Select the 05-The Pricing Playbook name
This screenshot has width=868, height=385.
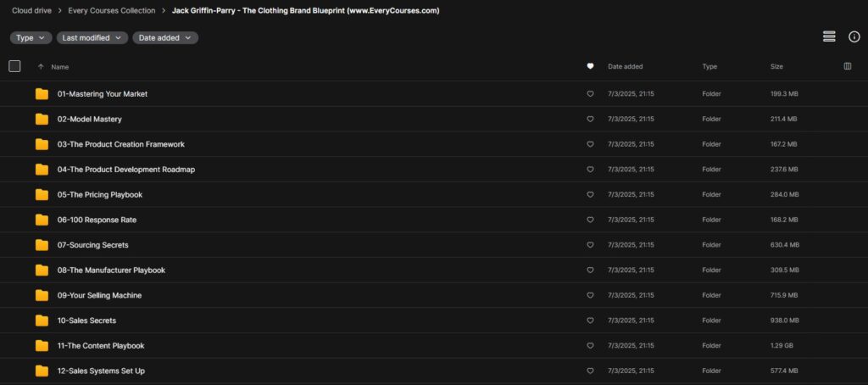(100, 195)
